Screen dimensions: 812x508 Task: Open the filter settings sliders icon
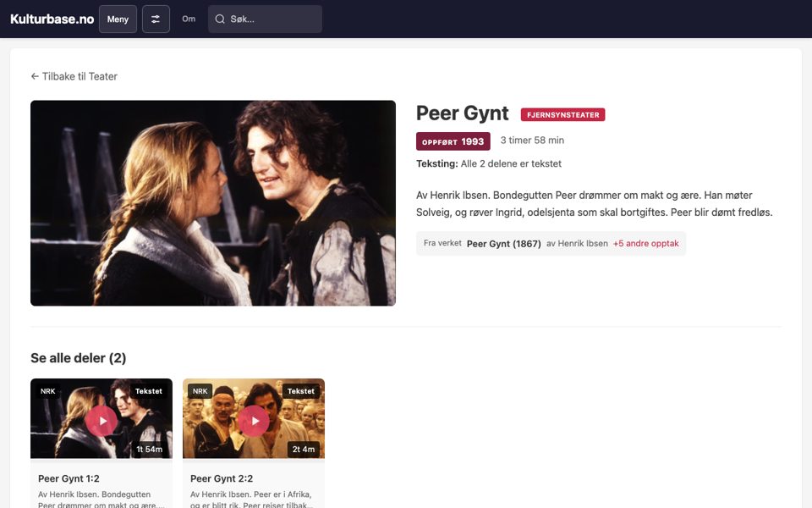[156, 19]
